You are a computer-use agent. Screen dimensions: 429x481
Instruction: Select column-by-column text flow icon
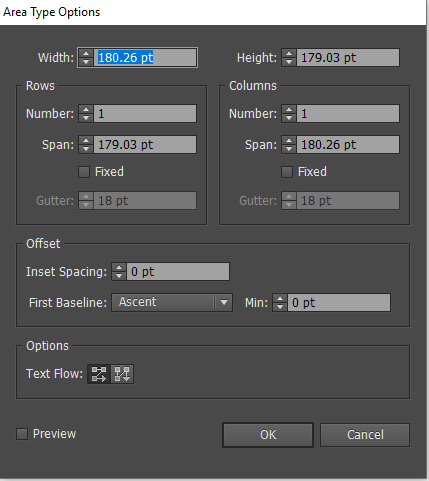point(122,374)
